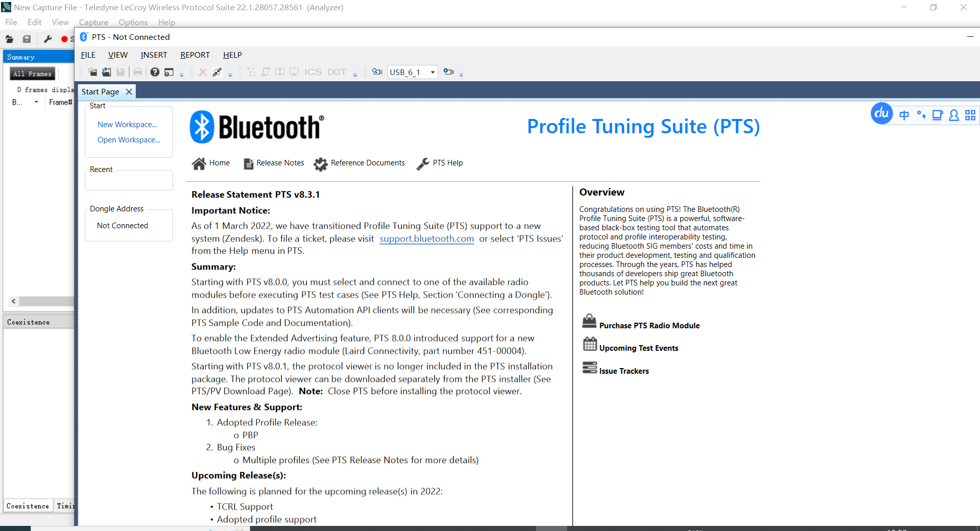Open the USB_6_1 device dropdown
The image size is (980, 531).
tap(432, 72)
